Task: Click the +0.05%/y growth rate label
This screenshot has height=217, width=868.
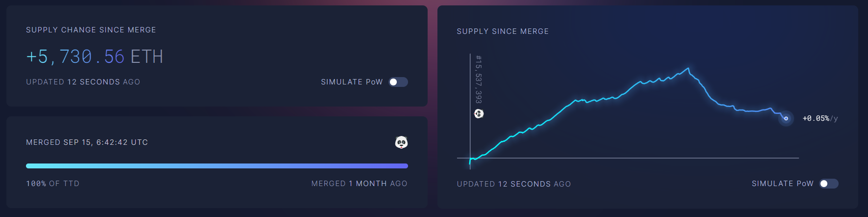Action: [x=820, y=118]
